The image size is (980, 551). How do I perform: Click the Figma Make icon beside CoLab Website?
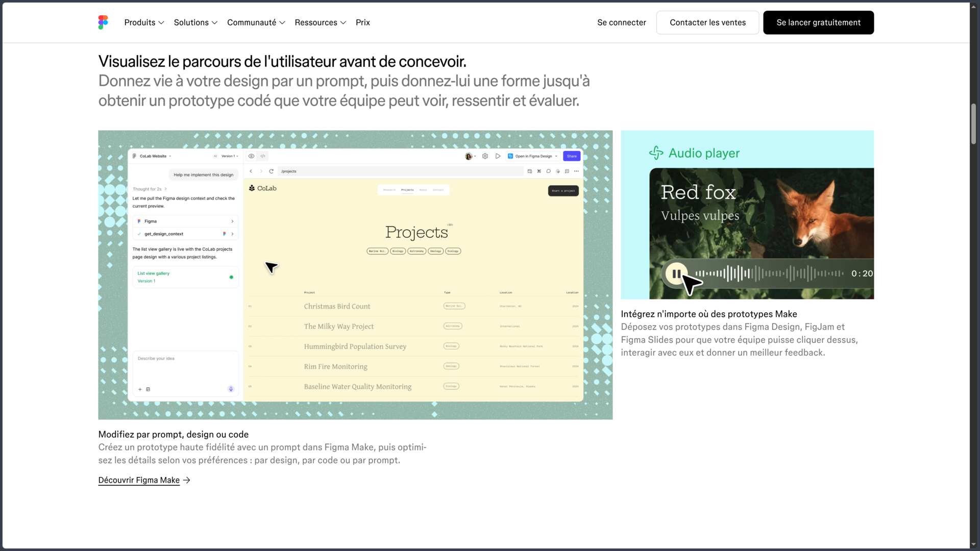tap(134, 156)
